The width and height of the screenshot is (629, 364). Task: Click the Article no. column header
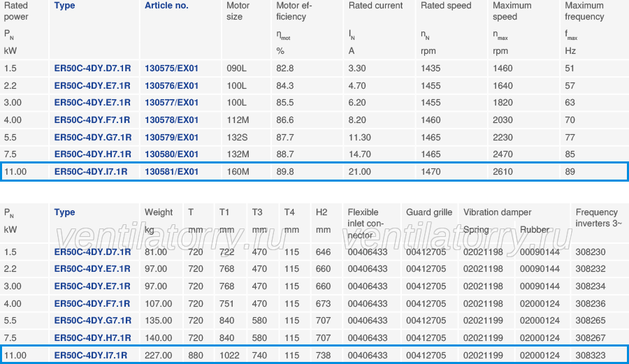166,6
